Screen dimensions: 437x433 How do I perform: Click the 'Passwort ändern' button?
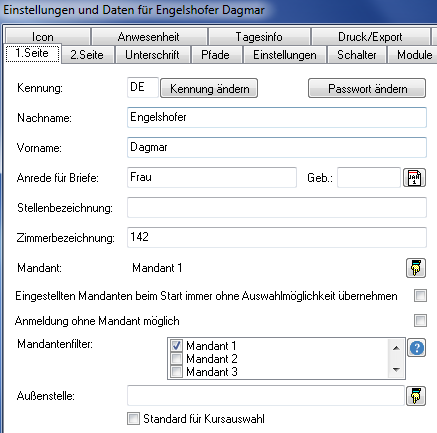click(x=367, y=88)
